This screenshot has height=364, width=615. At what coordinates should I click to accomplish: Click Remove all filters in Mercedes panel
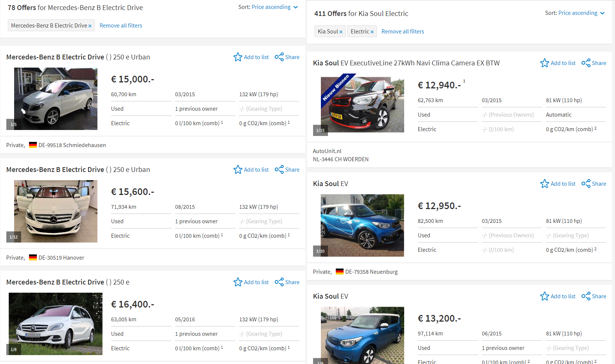(121, 26)
